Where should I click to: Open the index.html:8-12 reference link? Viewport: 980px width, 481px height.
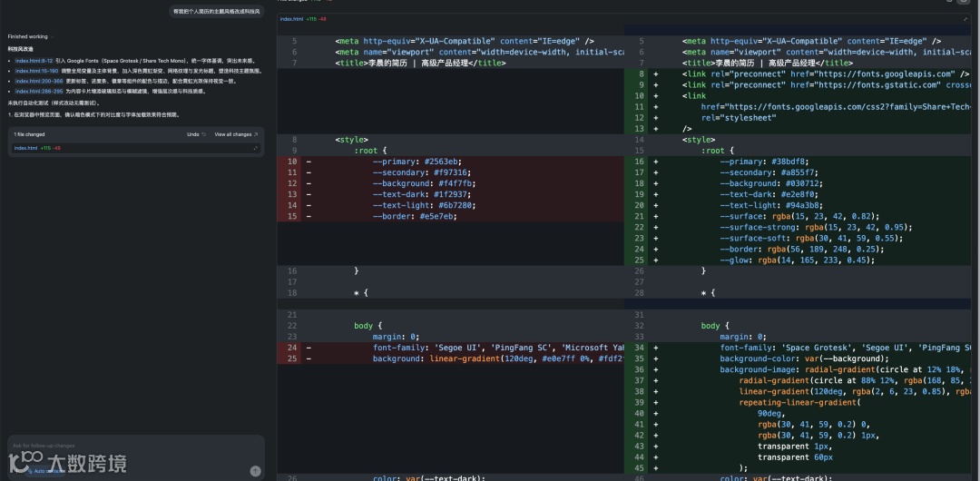(x=34, y=62)
